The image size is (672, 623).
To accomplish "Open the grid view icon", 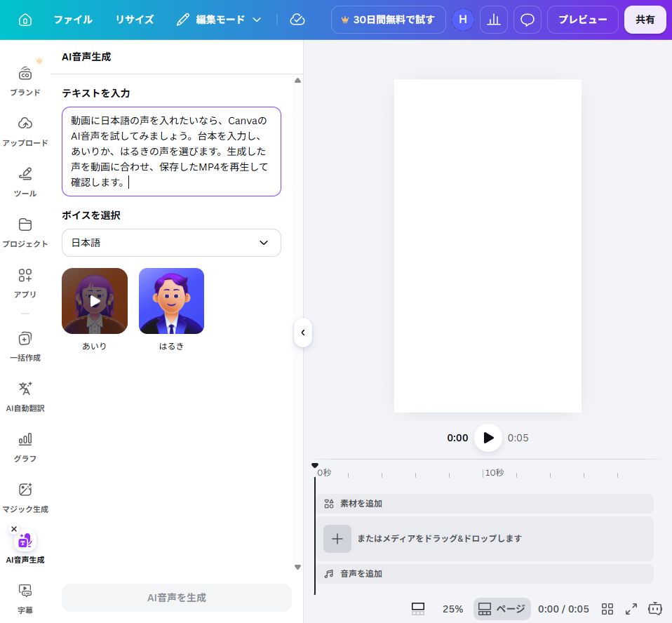I will click(x=607, y=609).
